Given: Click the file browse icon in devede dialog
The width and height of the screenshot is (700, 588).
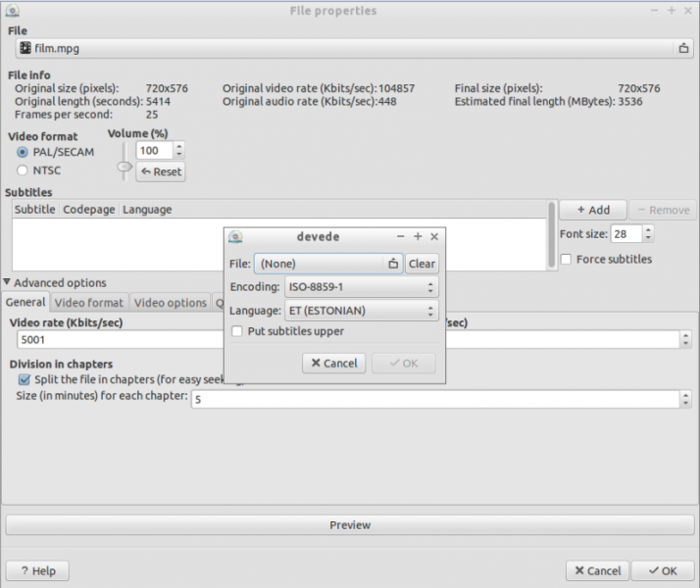Looking at the screenshot, I should tap(392, 264).
